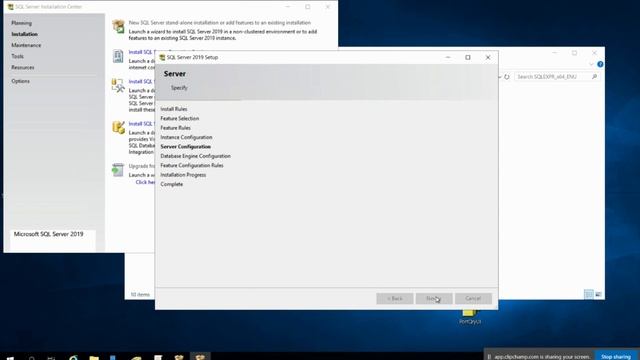Click the Upgrade link in Installation Center
The width and height of the screenshot is (640, 360).
tap(142, 166)
